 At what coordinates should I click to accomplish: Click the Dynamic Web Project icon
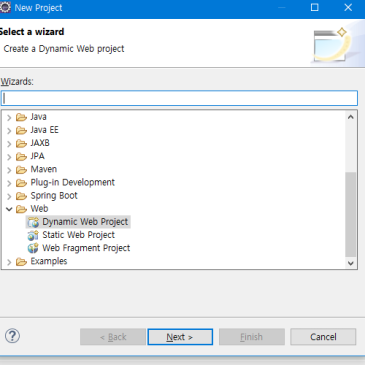click(x=33, y=222)
